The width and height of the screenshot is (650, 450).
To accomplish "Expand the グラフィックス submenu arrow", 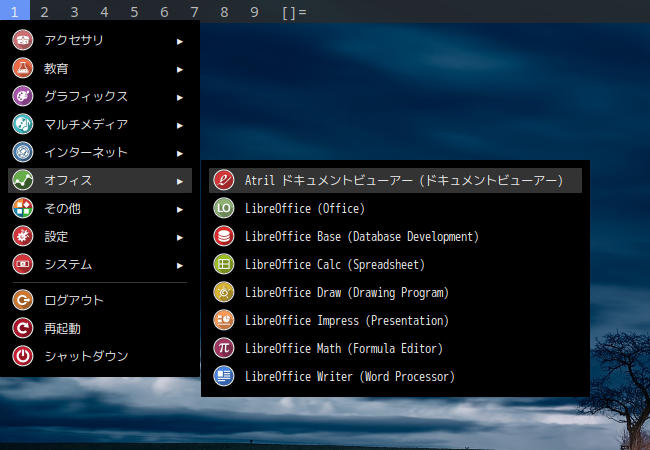I will click(179, 97).
